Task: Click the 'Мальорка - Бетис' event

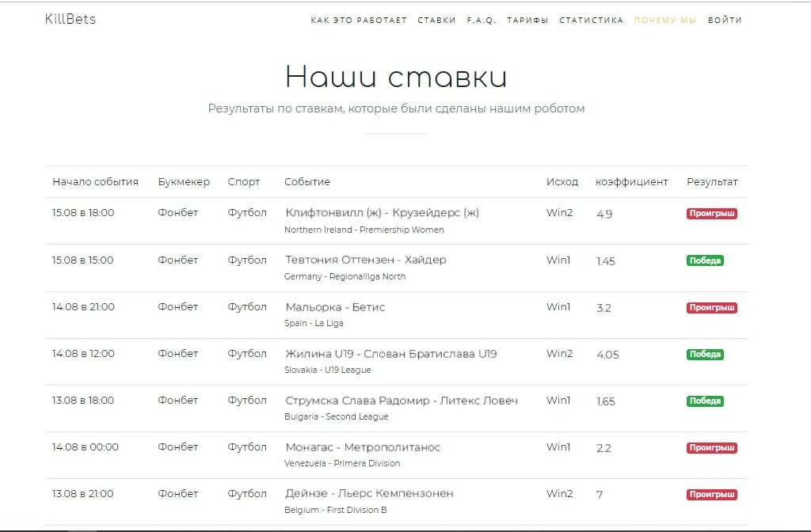Action: pyautogui.click(x=335, y=307)
